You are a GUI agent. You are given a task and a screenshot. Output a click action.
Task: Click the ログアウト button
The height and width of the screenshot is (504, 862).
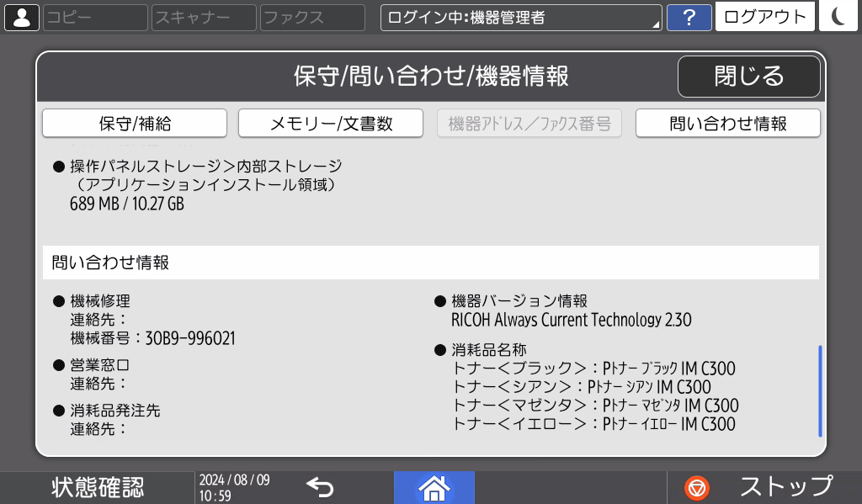(x=765, y=18)
